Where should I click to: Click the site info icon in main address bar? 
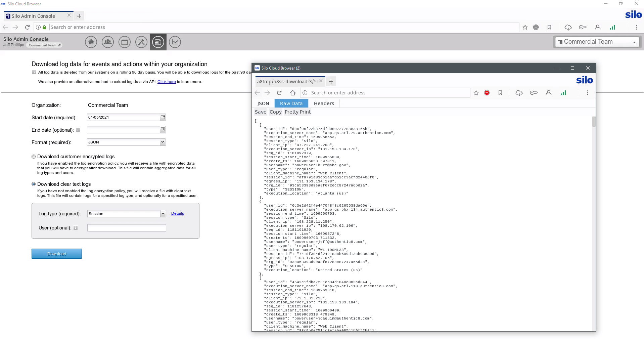click(x=38, y=27)
